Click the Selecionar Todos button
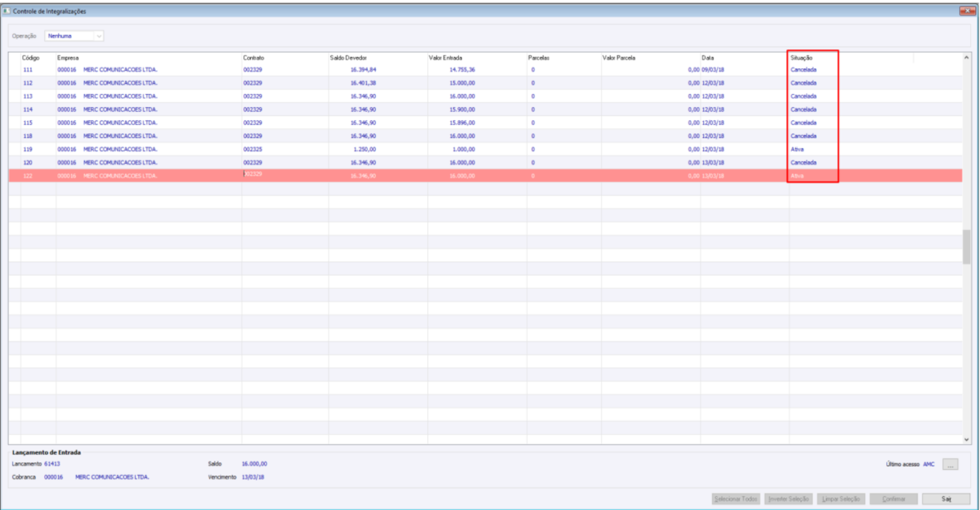 coord(735,500)
